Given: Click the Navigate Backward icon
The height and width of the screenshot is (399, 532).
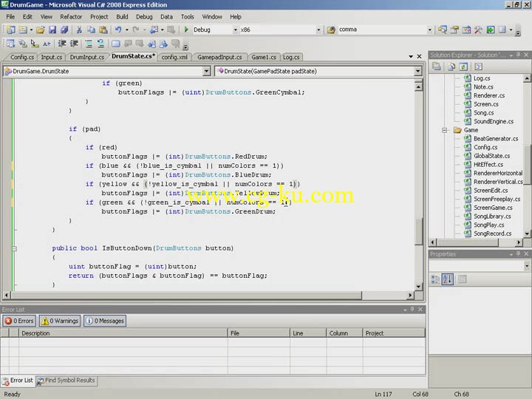Looking at the screenshot, I should tap(154, 30).
